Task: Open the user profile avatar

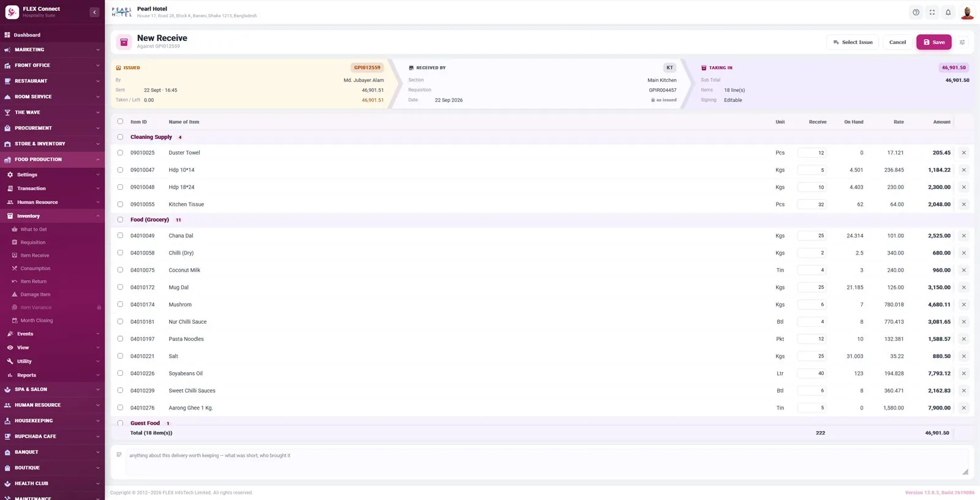Action: (967, 12)
